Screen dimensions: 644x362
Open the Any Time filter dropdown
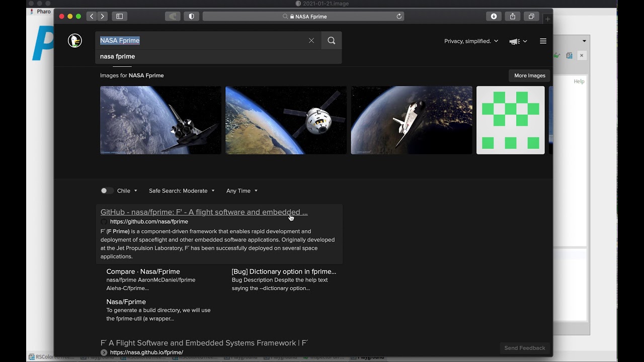242,191
